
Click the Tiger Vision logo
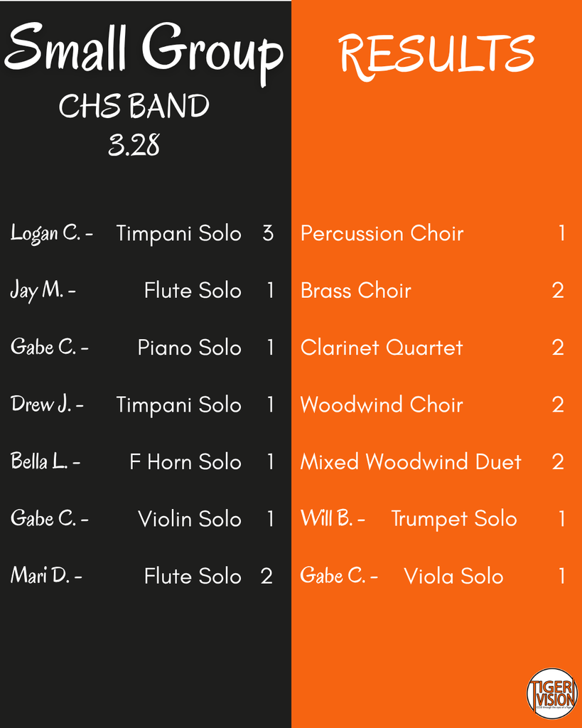point(551,693)
